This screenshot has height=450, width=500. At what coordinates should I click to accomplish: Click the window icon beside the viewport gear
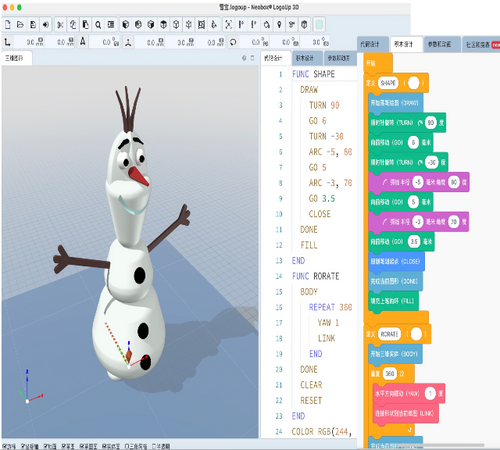(x=252, y=58)
